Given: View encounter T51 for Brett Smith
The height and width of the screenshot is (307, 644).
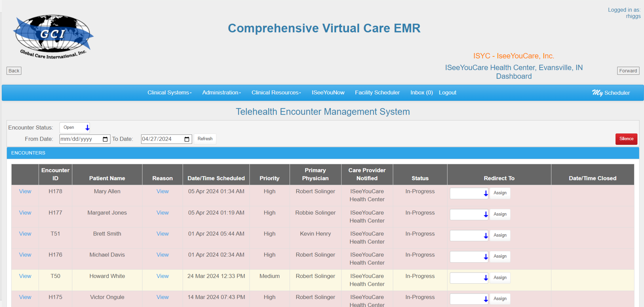Looking at the screenshot, I should 25,234.
